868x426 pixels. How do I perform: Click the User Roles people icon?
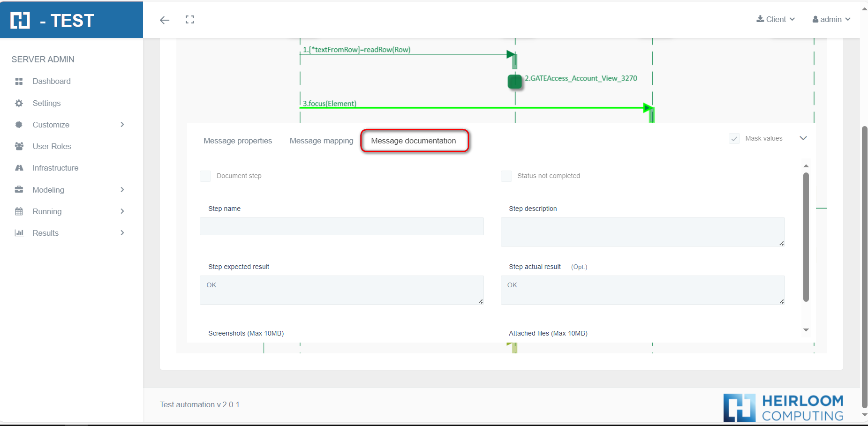[x=19, y=146]
